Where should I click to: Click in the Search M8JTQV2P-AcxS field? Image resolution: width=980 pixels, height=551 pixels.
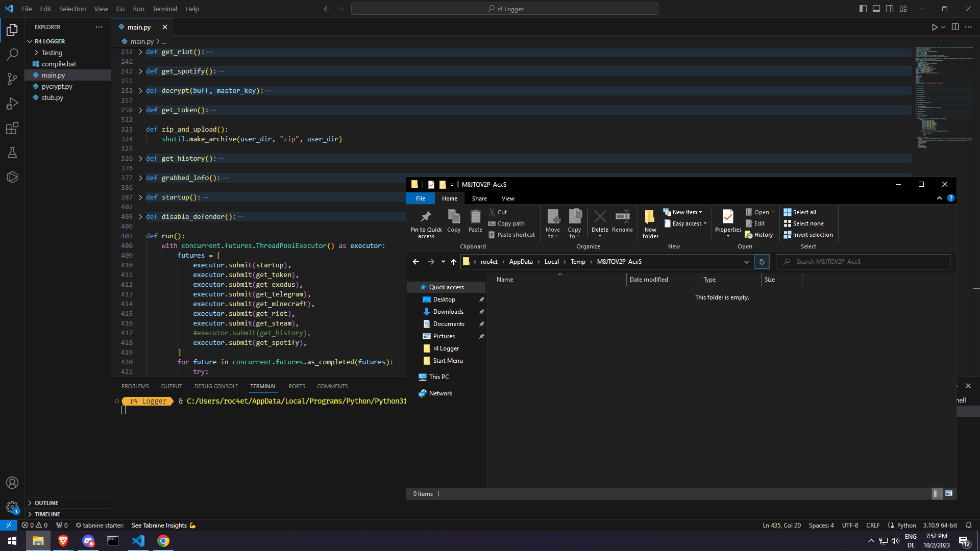(863, 262)
